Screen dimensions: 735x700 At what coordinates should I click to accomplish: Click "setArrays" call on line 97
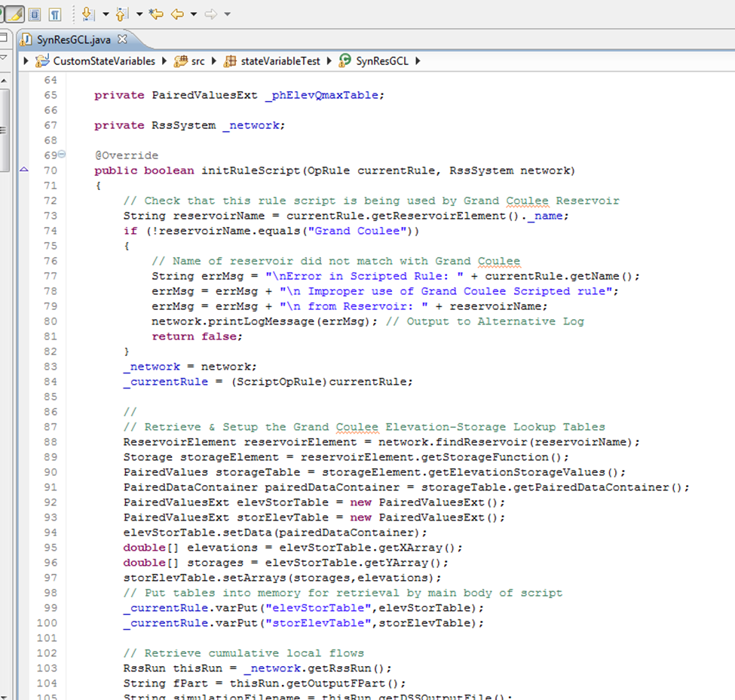click(254, 578)
